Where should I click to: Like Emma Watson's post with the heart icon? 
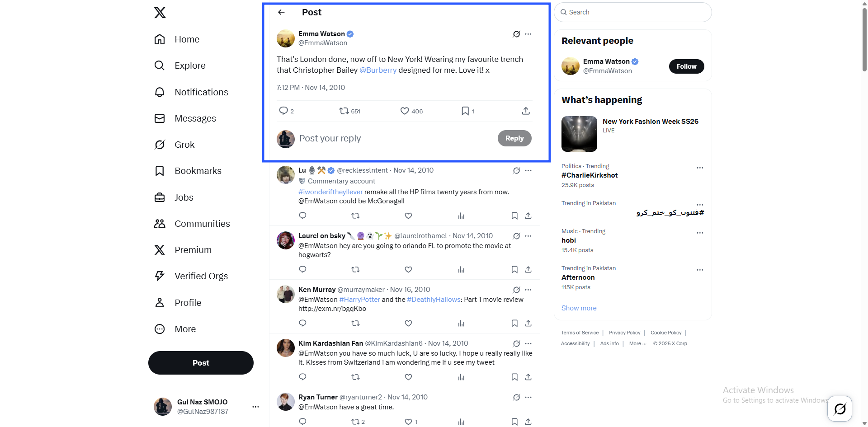(405, 111)
